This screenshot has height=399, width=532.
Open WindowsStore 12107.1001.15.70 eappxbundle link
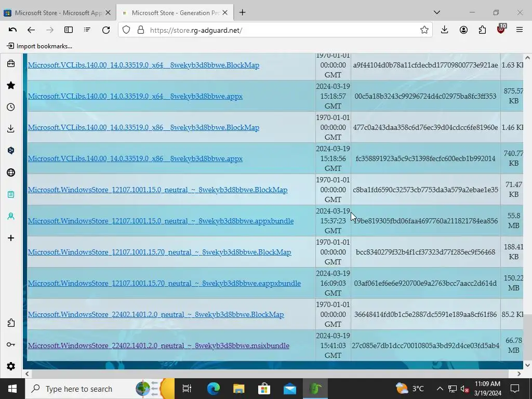point(164,283)
